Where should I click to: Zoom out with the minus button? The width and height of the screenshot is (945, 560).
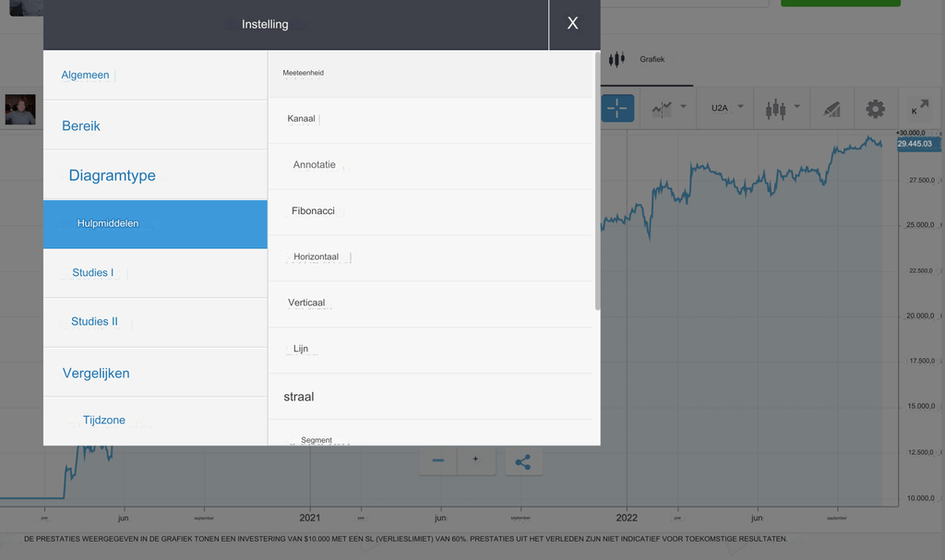[x=438, y=461]
